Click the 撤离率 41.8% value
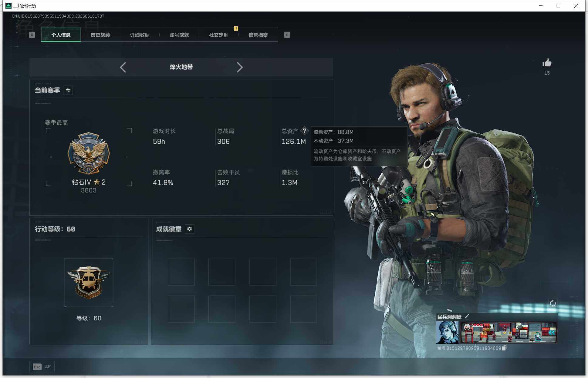Image resolution: width=588 pixels, height=378 pixels. pyautogui.click(x=163, y=183)
